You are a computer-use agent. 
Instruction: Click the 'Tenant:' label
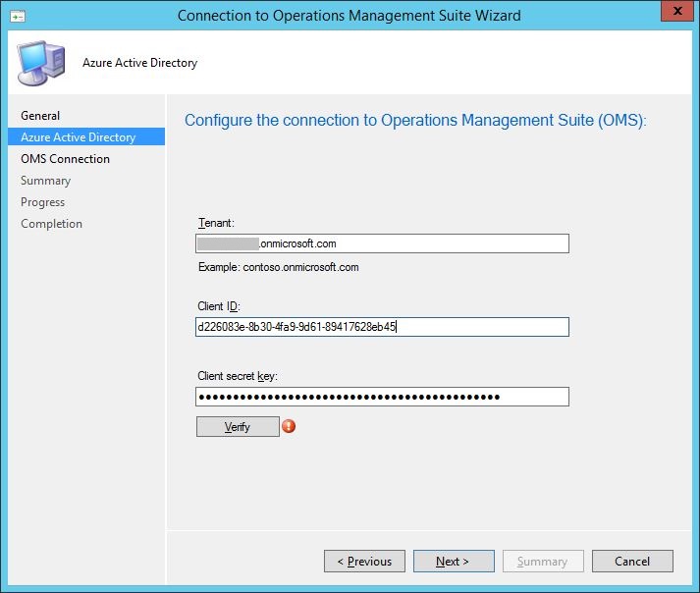coord(216,223)
